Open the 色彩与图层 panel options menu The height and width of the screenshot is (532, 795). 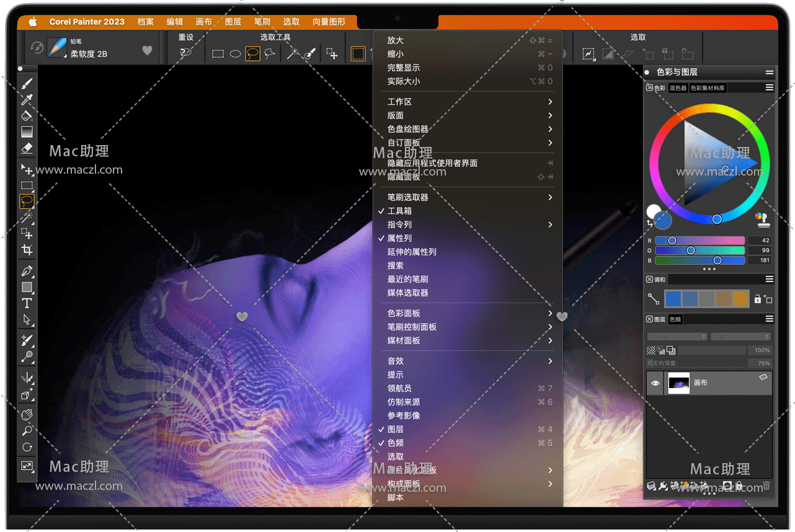coord(769,73)
